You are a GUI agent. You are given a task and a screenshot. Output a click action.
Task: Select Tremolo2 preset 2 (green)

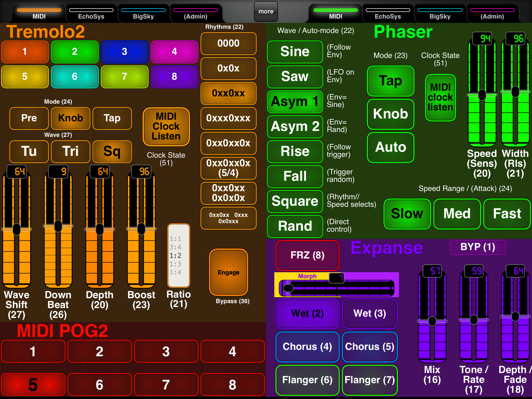[x=75, y=52]
